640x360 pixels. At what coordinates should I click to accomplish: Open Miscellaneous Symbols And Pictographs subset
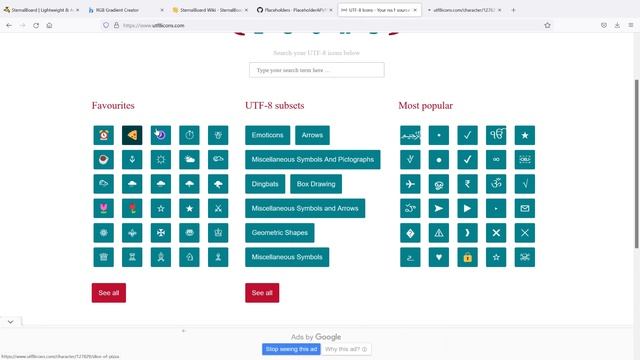pos(313,160)
